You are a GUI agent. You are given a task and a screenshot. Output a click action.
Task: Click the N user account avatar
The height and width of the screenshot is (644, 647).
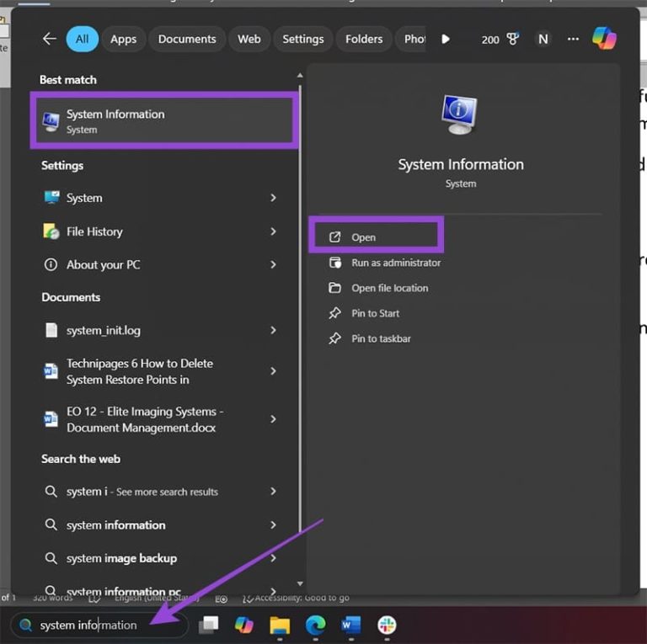(x=543, y=39)
